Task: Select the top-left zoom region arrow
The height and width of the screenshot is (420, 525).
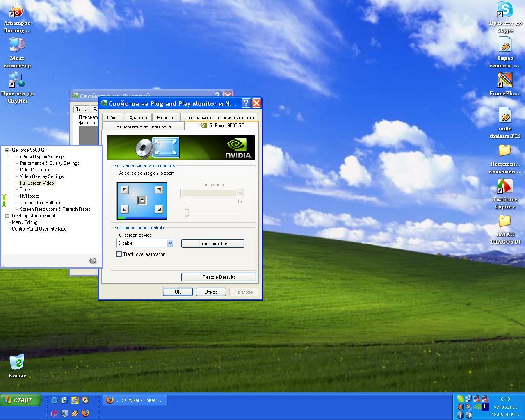Action: 125,189
